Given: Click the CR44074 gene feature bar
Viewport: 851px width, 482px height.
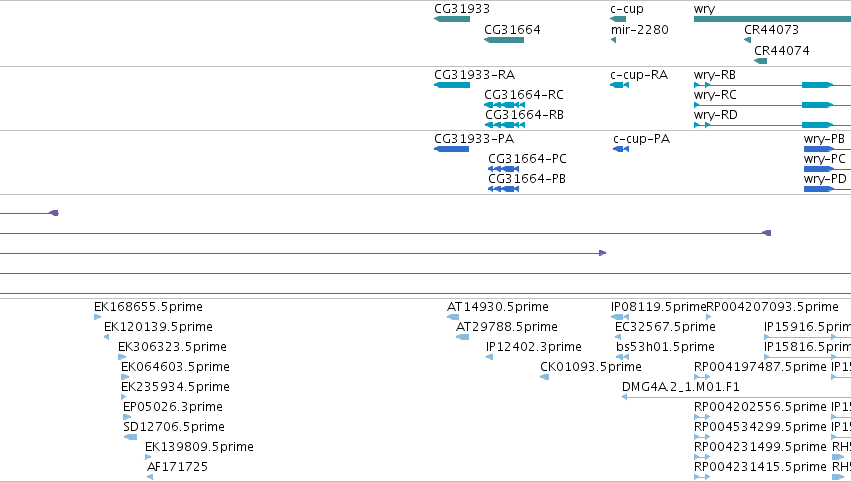Looking at the screenshot, I should [x=761, y=61].
